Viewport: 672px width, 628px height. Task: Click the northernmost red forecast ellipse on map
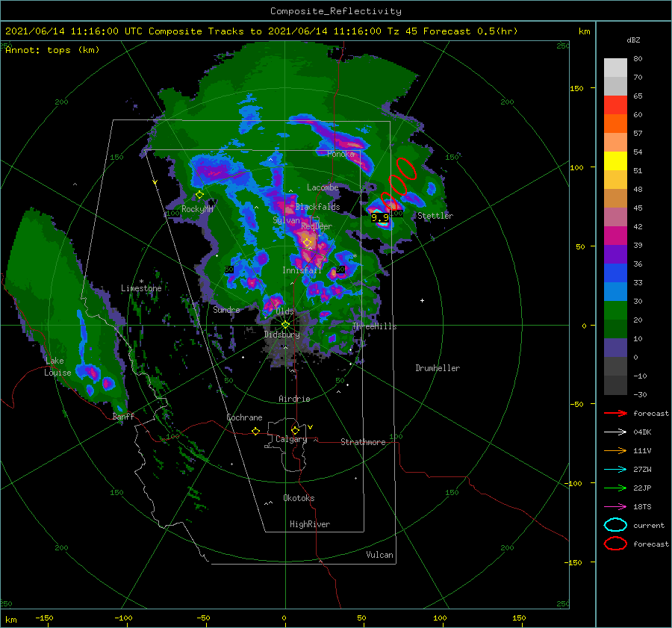[406, 168]
